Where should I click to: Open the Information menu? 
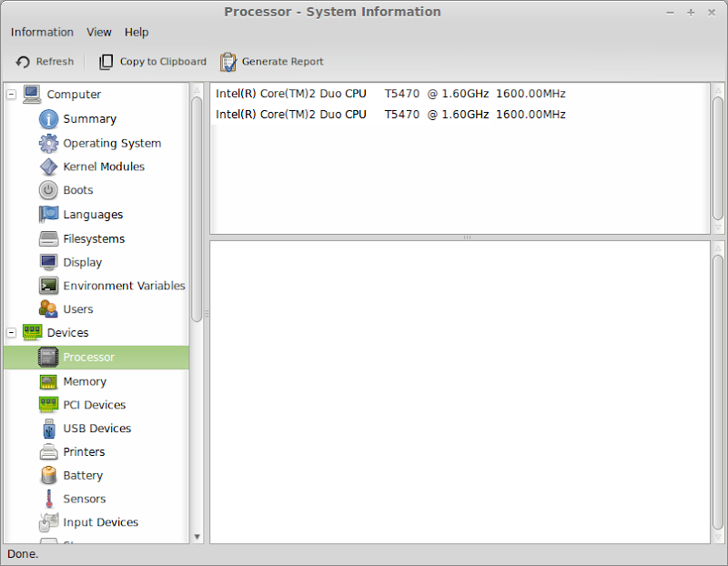[42, 32]
